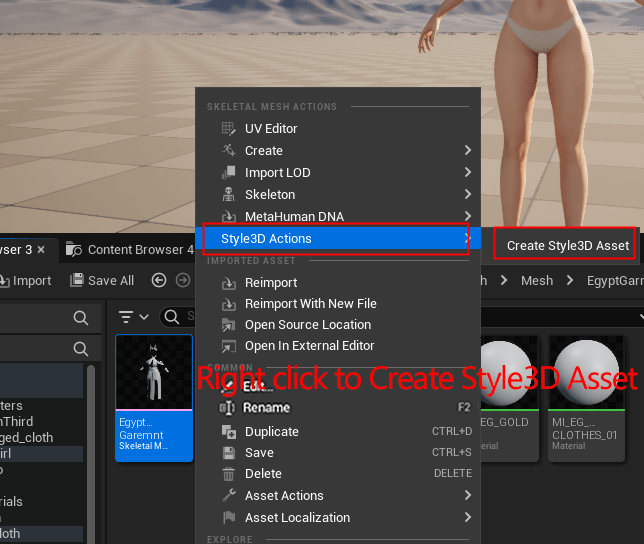Expand the Asset Localization submenu arrow
Viewport: 644px width, 544px height.
click(467, 517)
